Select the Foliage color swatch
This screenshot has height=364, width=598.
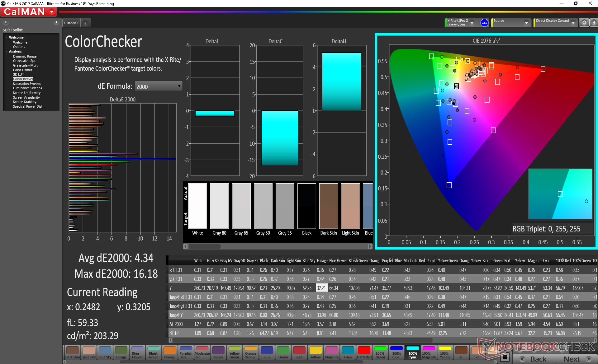[x=121, y=352]
